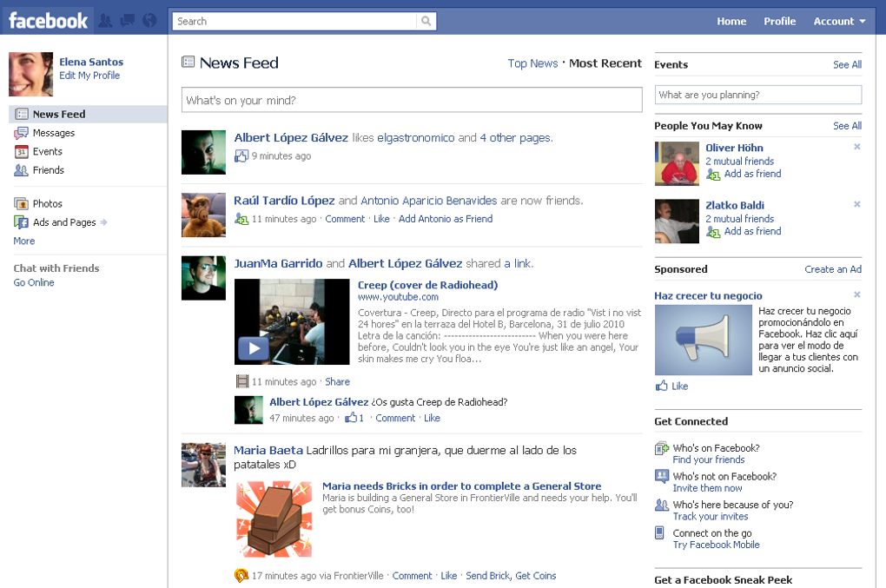
Task: Click the FrontierVille app icon on Maria's post
Action: [241, 576]
